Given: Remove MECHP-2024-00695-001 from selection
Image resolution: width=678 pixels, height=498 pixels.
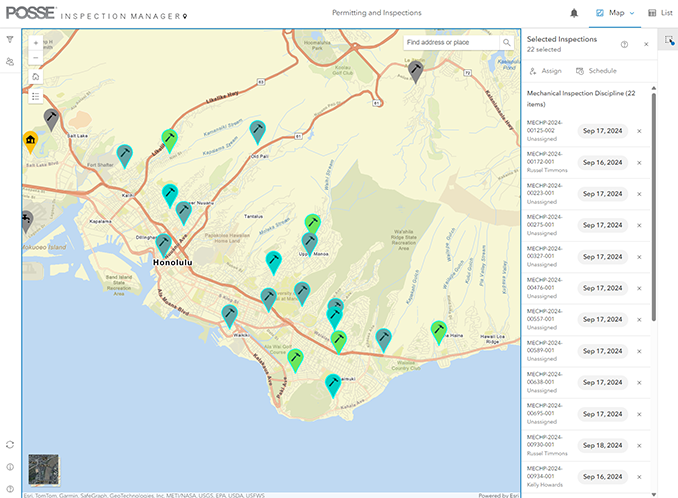Looking at the screenshot, I should (639, 414).
